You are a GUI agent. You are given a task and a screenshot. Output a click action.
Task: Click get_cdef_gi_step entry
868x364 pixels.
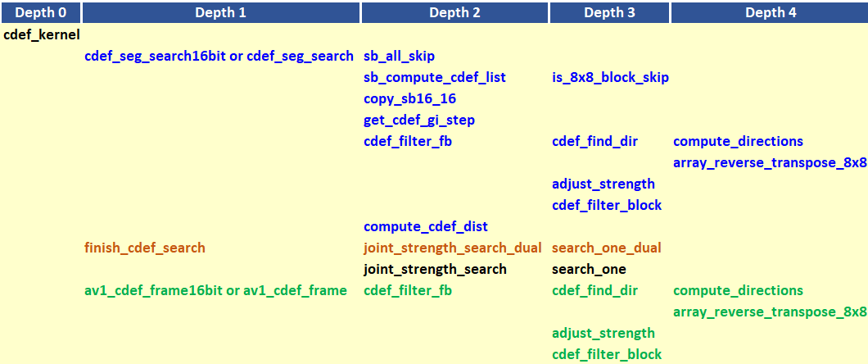(419, 120)
